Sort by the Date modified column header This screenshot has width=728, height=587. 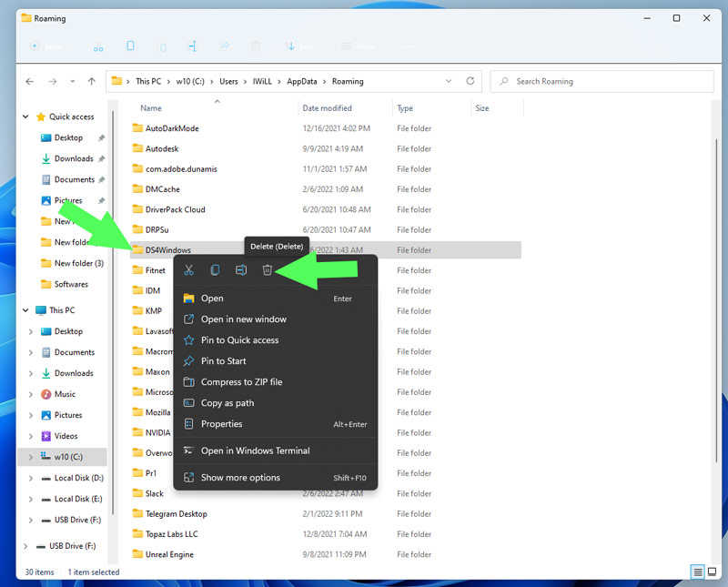point(327,108)
